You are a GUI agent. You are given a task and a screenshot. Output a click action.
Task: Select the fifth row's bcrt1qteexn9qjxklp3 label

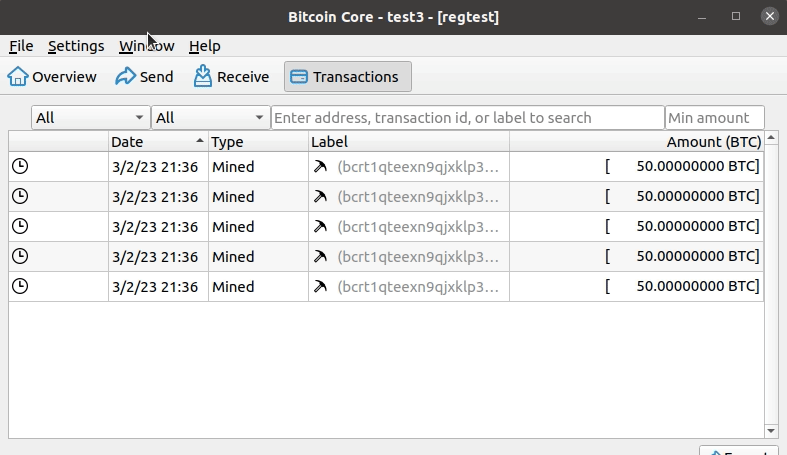418,287
